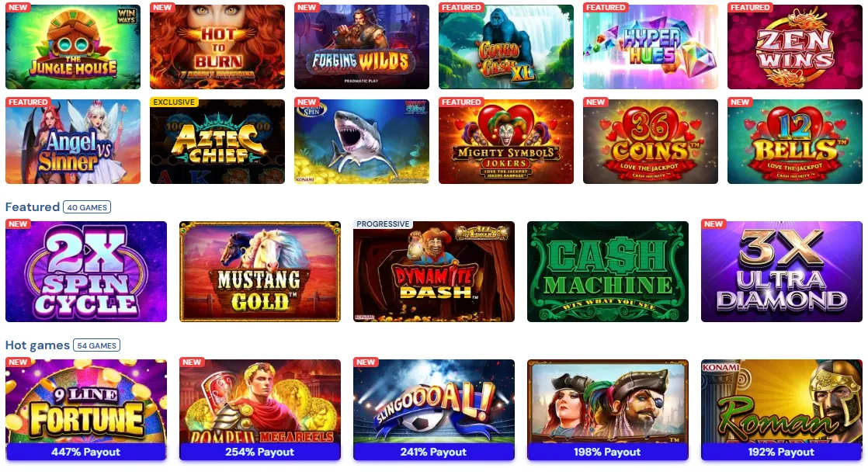
Task: Launch the Hot to Burn slot
Action: click(217, 47)
